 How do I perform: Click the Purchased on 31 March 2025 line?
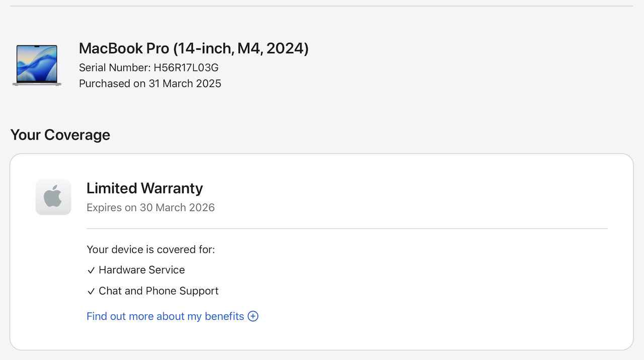(x=150, y=84)
